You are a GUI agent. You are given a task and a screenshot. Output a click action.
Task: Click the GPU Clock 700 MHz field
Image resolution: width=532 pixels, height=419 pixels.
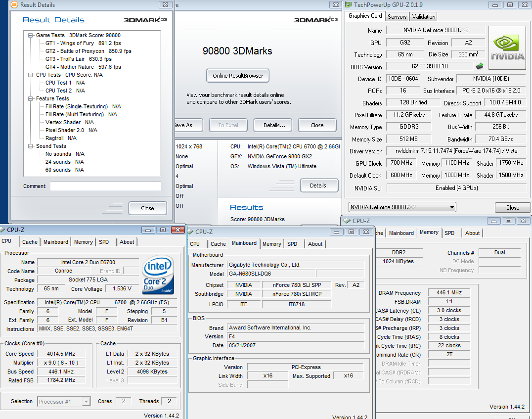click(401, 163)
